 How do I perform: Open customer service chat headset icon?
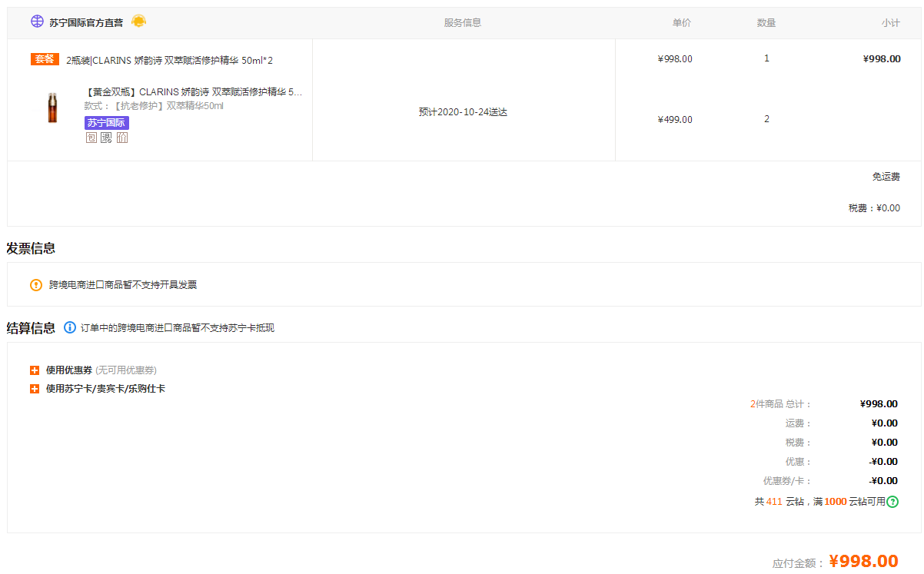point(138,22)
